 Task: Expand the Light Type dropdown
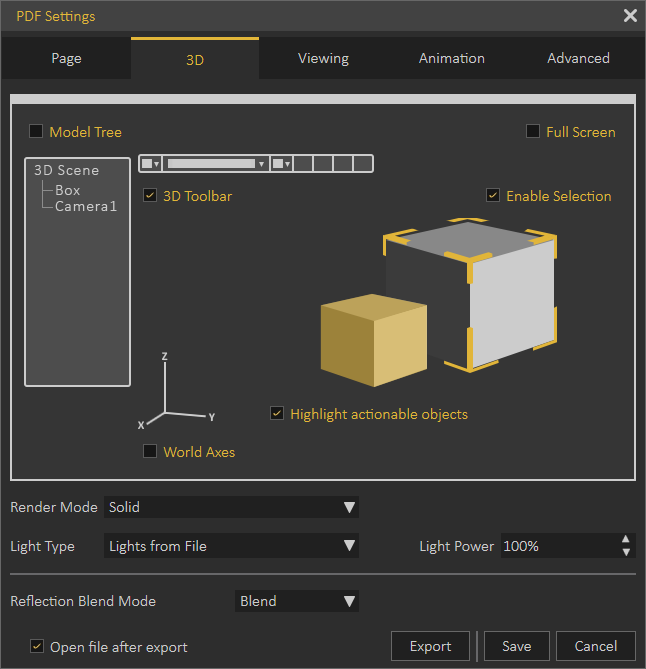click(231, 546)
